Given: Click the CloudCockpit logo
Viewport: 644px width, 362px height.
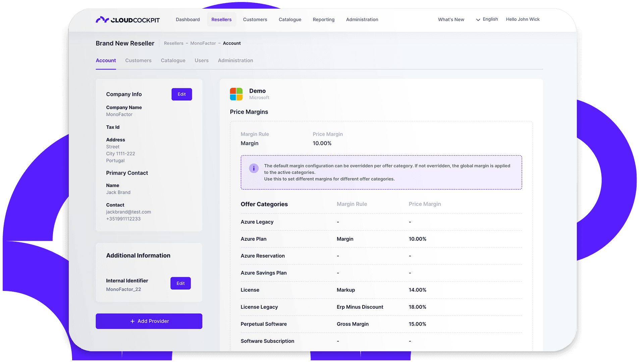Looking at the screenshot, I should 127,20.
